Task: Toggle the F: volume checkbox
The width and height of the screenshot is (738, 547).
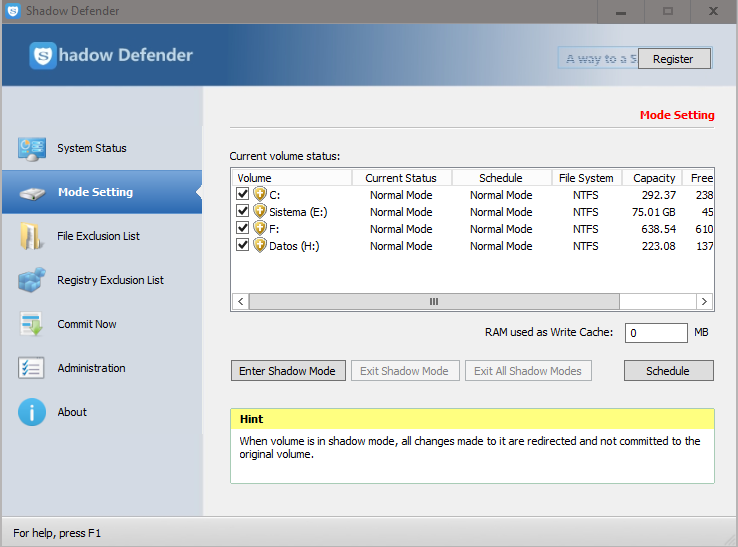Action: pyautogui.click(x=242, y=229)
